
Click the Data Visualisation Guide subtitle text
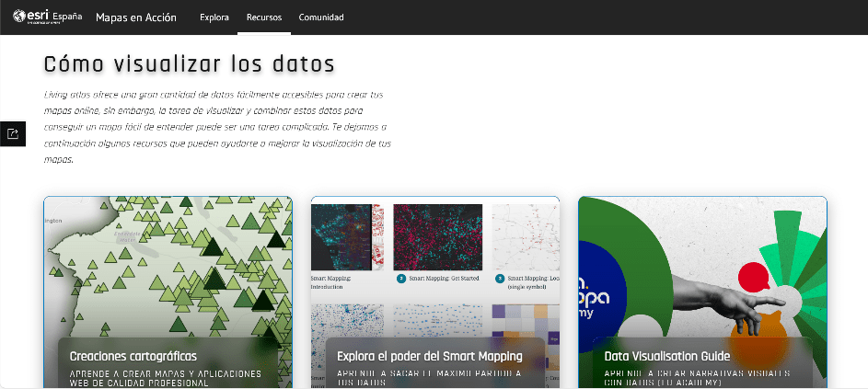(696, 378)
